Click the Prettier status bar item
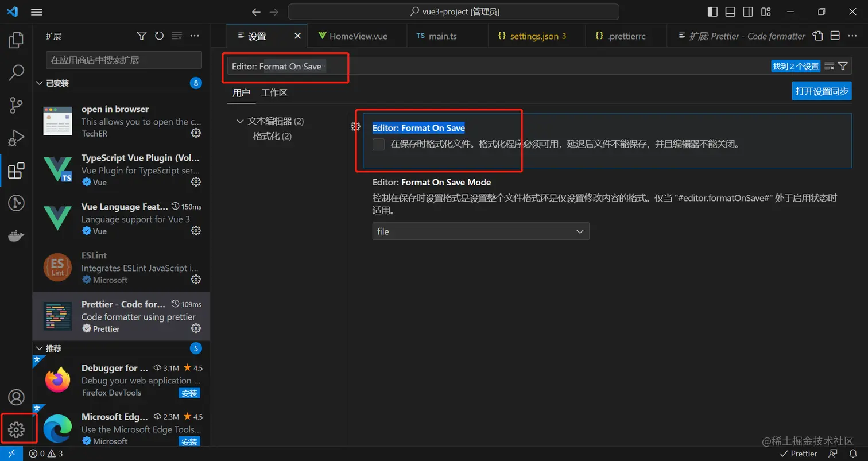 click(x=799, y=454)
